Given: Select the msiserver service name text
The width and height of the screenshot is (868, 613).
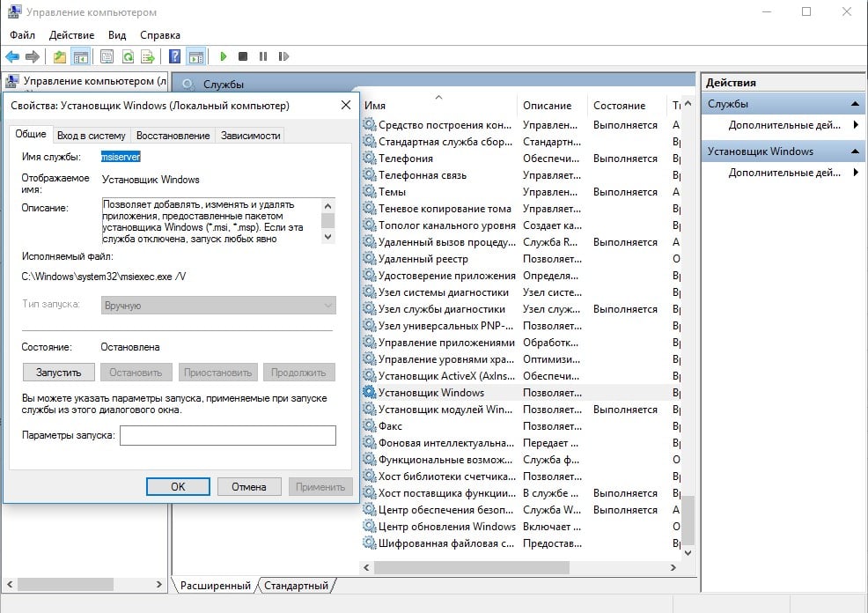Looking at the screenshot, I should 121,157.
